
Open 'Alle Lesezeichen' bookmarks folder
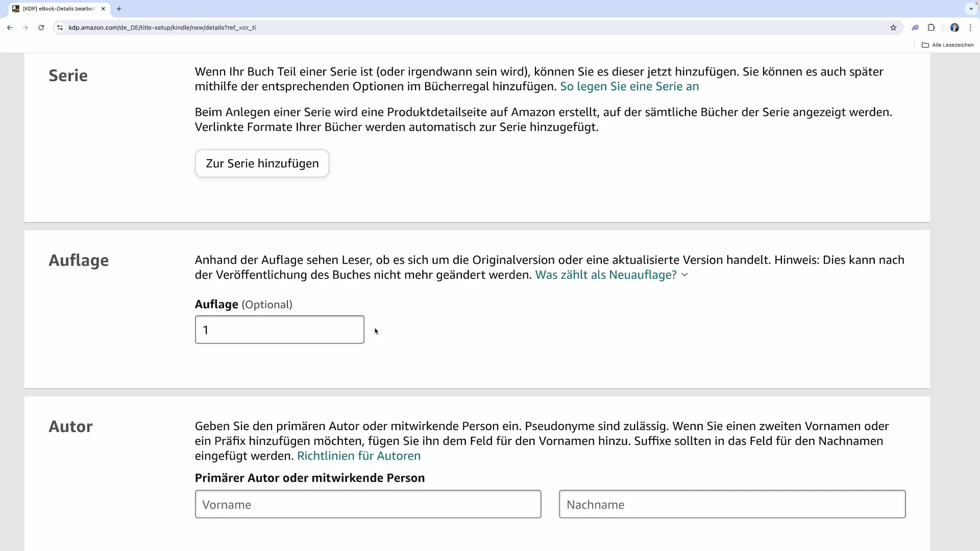[948, 45]
